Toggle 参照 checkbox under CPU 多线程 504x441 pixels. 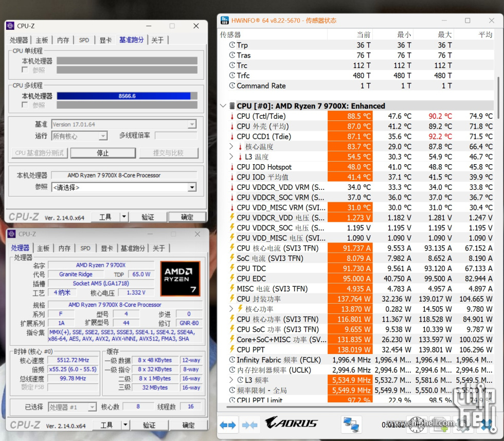[x=25, y=105]
